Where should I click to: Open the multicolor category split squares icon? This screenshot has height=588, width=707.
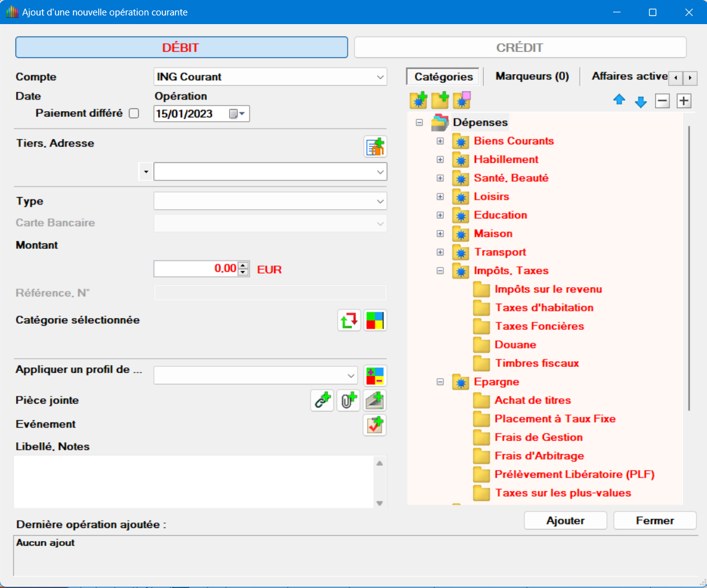(x=375, y=320)
